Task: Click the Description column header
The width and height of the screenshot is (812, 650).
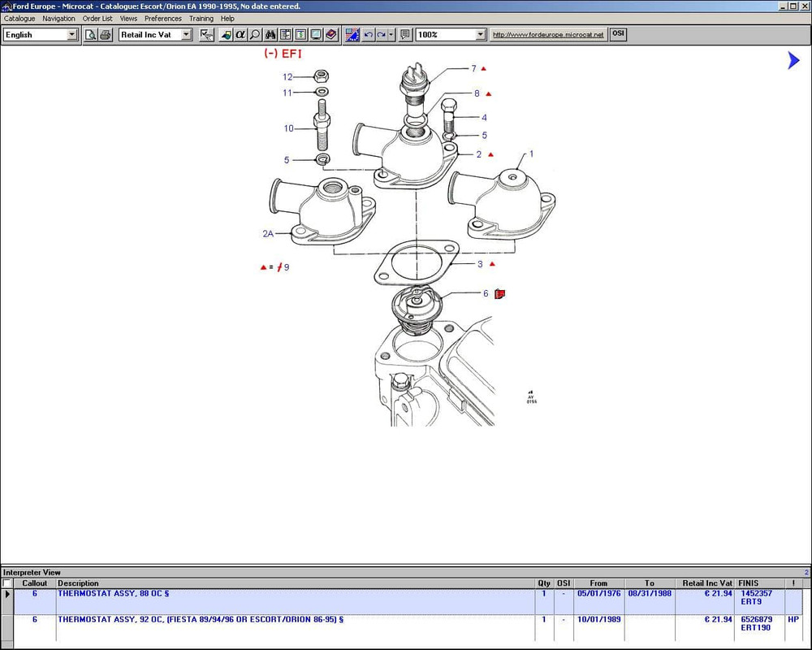Action: (296, 583)
